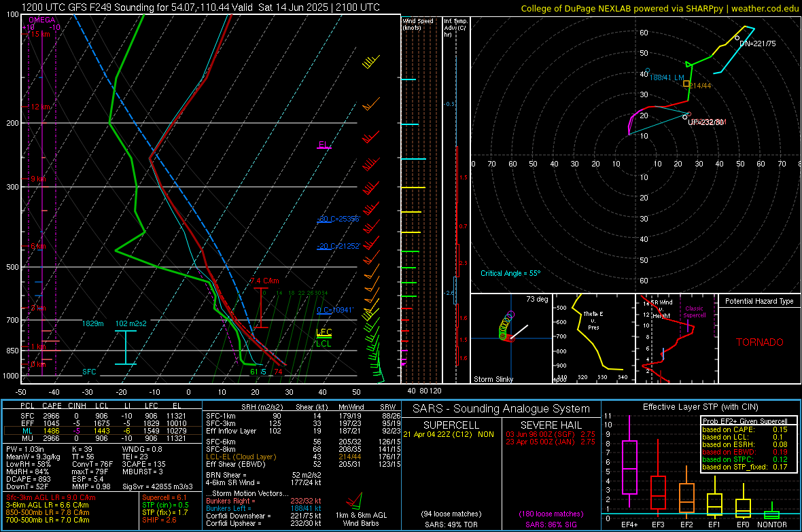Click the Sfc-3km AGL LR = 9.0 C/km value
Image resolution: width=802 pixels, height=532 pixels.
pyautogui.click(x=51, y=497)
